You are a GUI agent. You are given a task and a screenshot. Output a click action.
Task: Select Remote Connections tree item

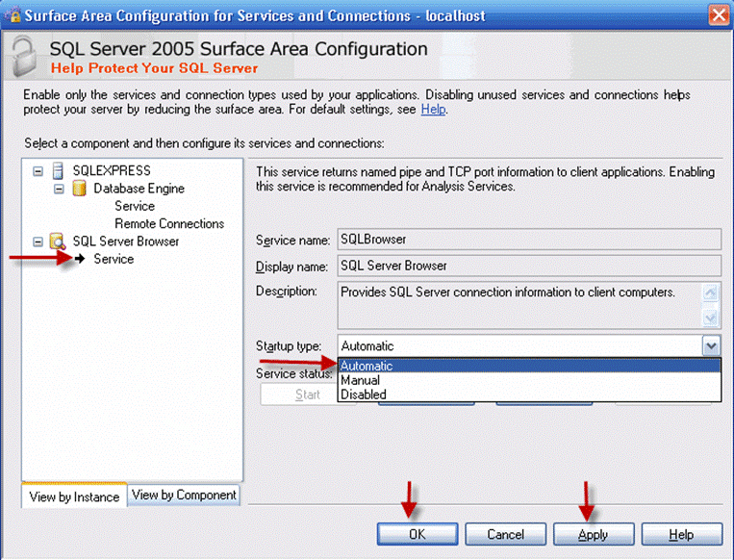tap(169, 224)
